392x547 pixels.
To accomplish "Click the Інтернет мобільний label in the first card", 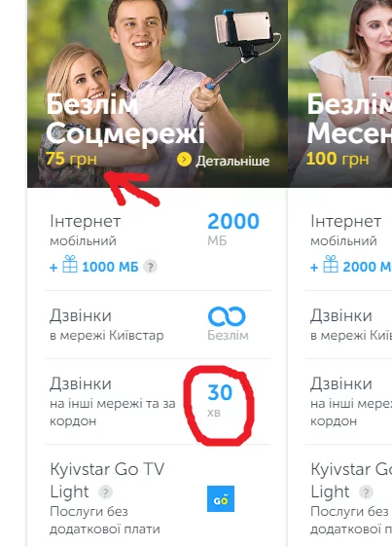I will (x=86, y=231).
